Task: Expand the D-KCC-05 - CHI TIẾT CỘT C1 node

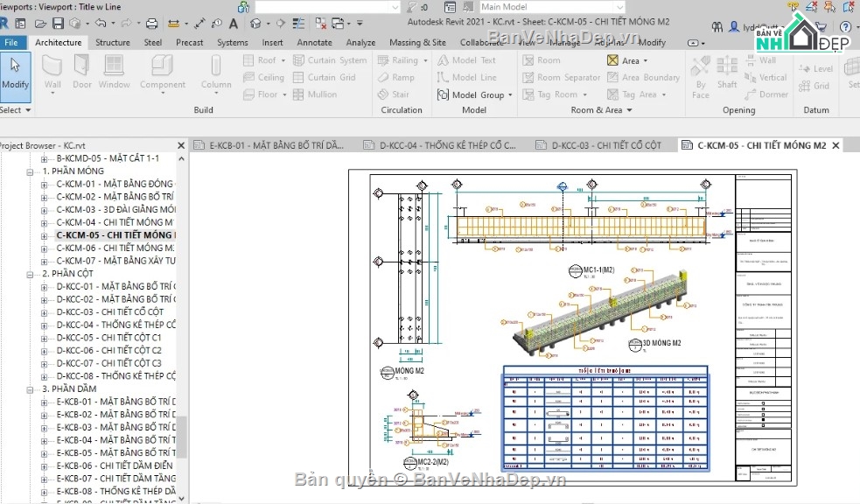Action: coord(44,339)
